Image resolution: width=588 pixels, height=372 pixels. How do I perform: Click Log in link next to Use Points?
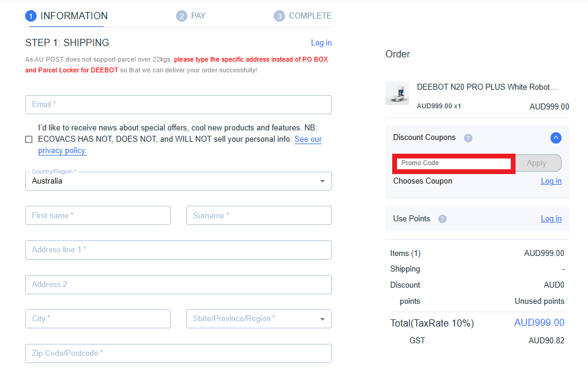click(551, 219)
